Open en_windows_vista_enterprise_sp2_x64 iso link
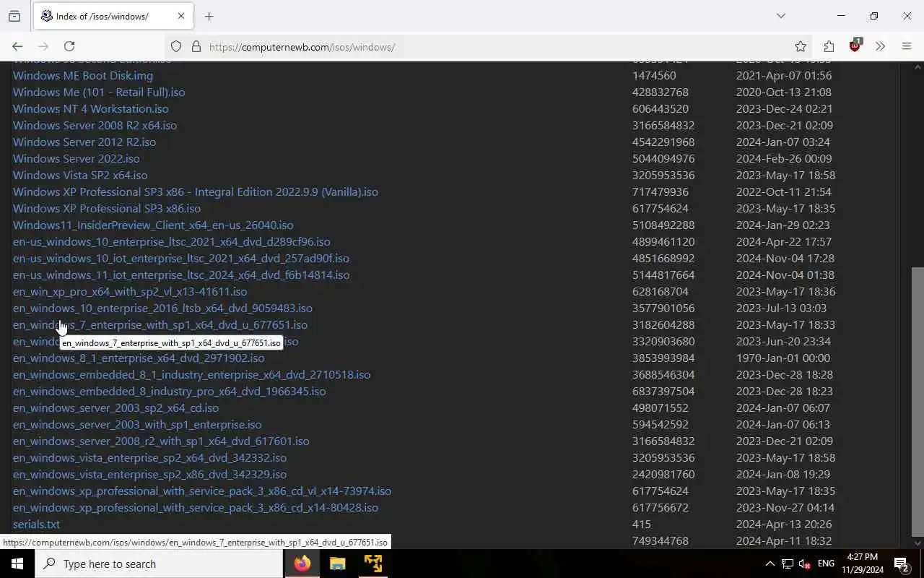 (149, 457)
